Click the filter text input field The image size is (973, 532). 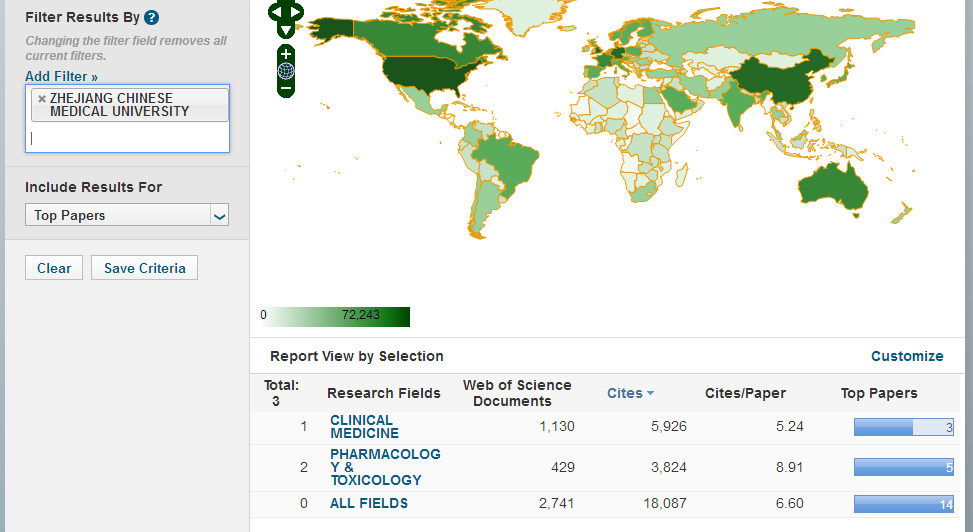127,138
